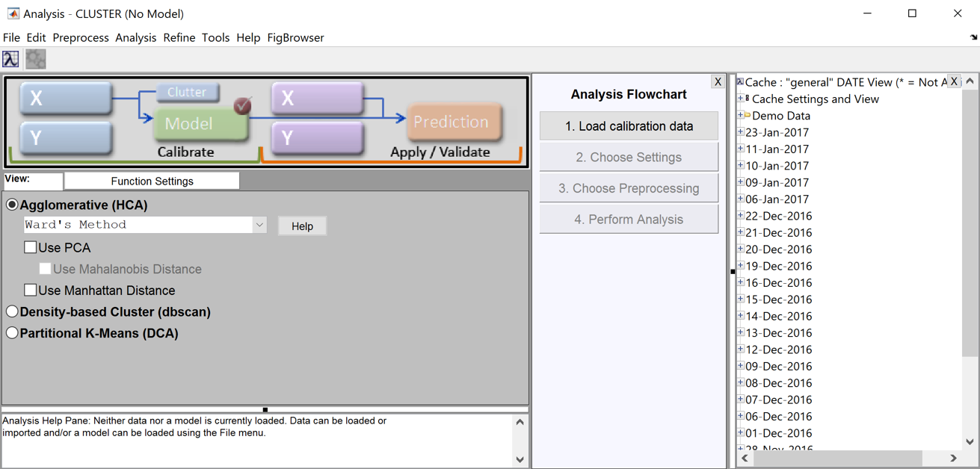980x469 pixels.
Task: Enable the Use PCA checkbox
Action: [31, 247]
